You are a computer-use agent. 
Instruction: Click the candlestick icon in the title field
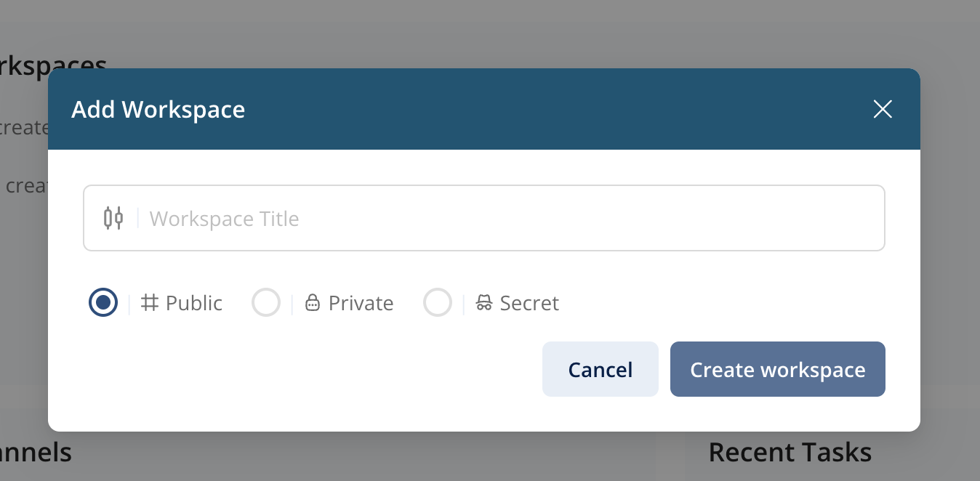(x=113, y=218)
